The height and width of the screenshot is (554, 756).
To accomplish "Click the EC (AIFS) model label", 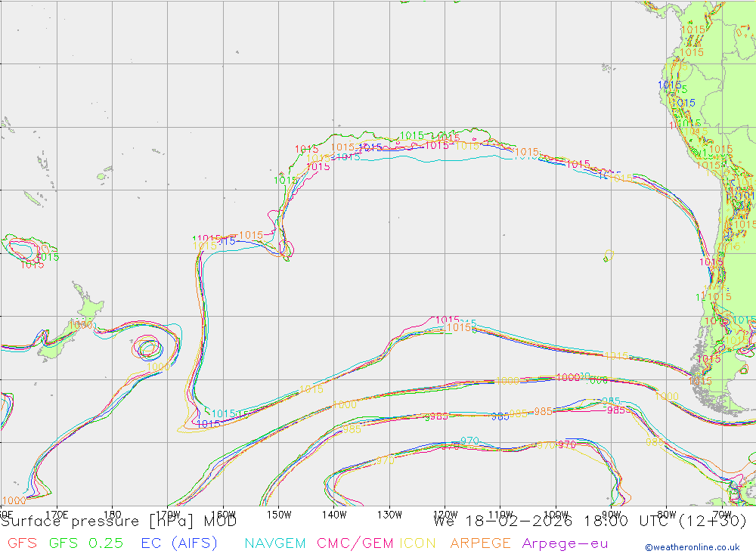I will [178, 543].
